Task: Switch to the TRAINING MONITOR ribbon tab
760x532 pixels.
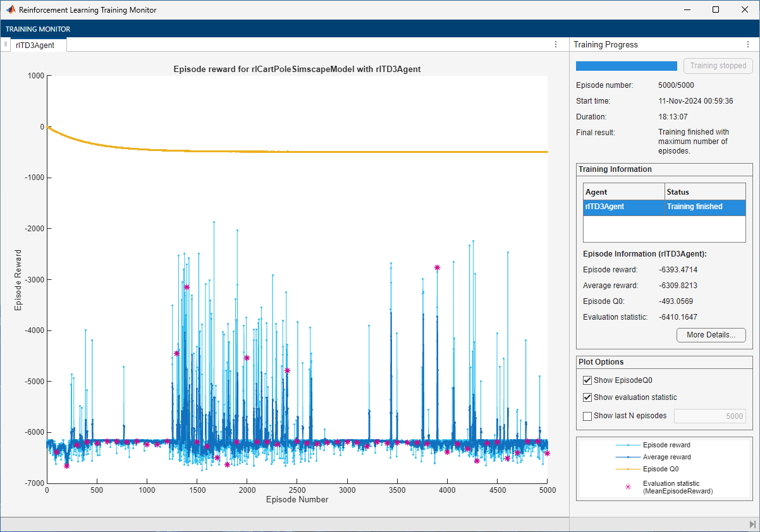Action: 38,29
